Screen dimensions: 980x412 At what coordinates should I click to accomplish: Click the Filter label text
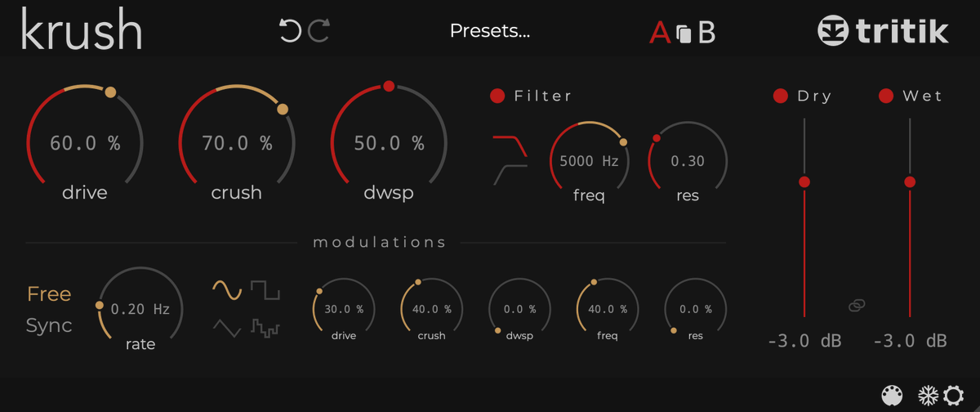pos(543,96)
